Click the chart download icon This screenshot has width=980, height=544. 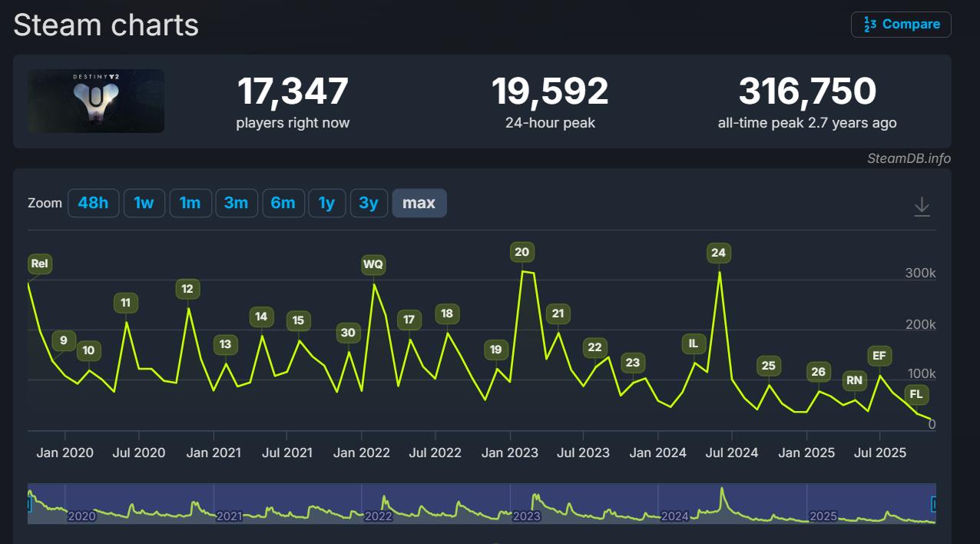(x=922, y=206)
